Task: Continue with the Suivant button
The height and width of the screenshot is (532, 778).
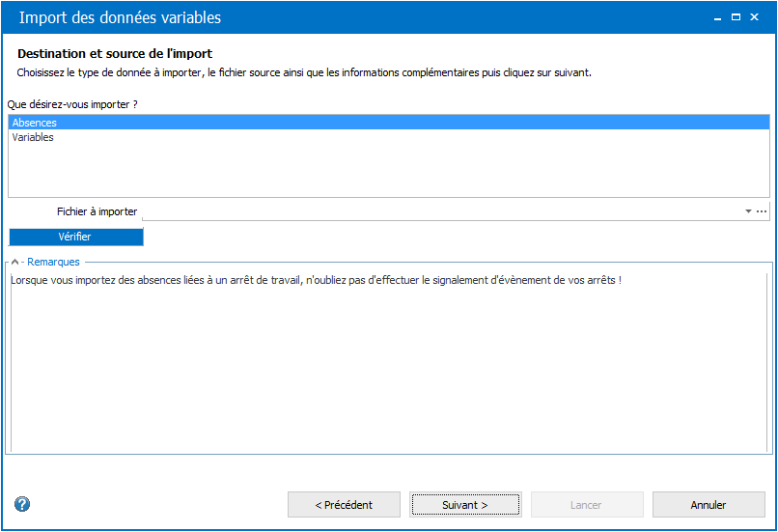Action: click(x=465, y=505)
